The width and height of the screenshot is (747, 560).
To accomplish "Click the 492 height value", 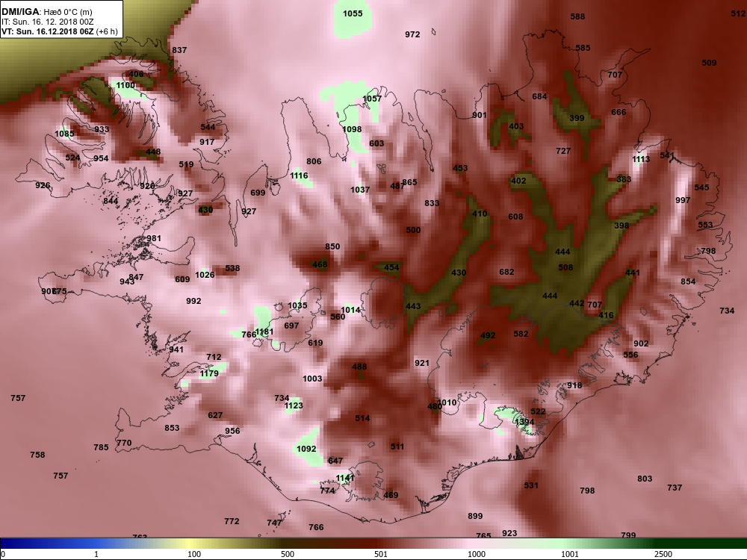I will pos(488,335).
